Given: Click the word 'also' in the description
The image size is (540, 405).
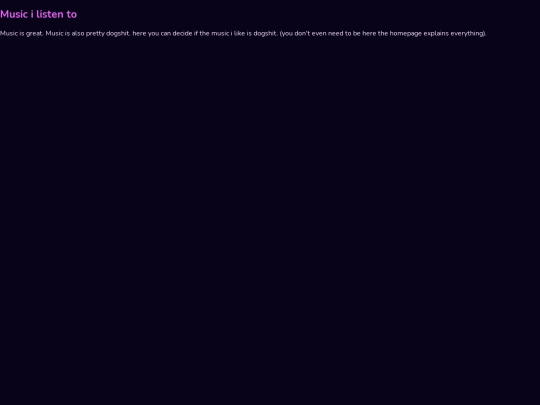Looking at the screenshot, I should coord(78,33).
